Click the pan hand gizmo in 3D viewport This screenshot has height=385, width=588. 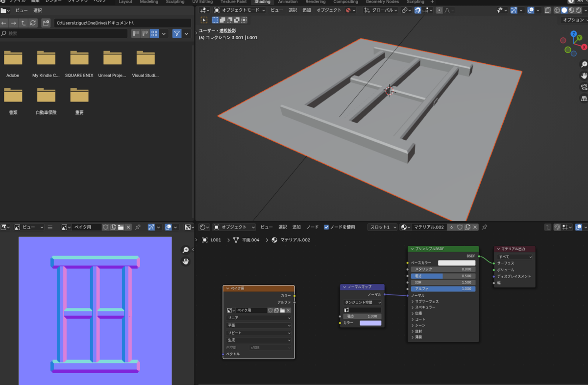(584, 76)
